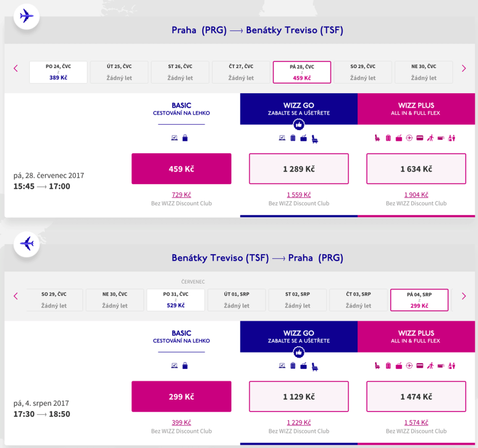Screen dimensions: 478x448
Task: Click thumbs-up icon on outbound WIZZ GO
Action: coord(299,125)
